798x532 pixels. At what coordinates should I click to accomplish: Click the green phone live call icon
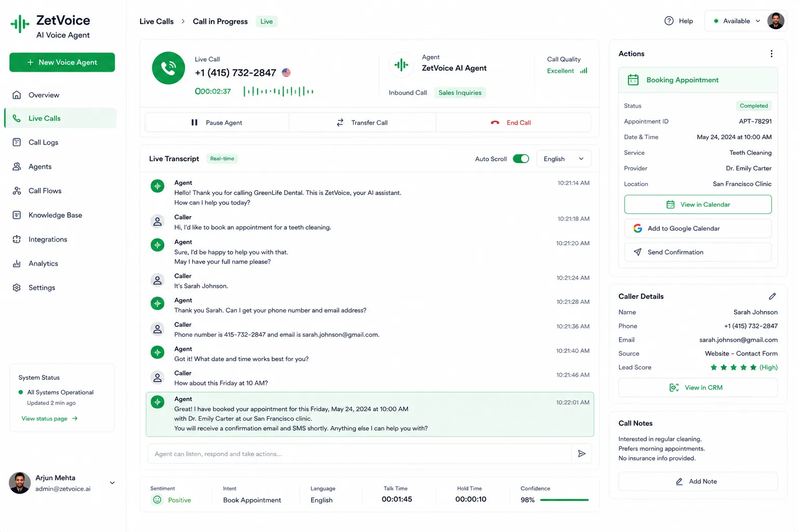[x=168, y=68]
